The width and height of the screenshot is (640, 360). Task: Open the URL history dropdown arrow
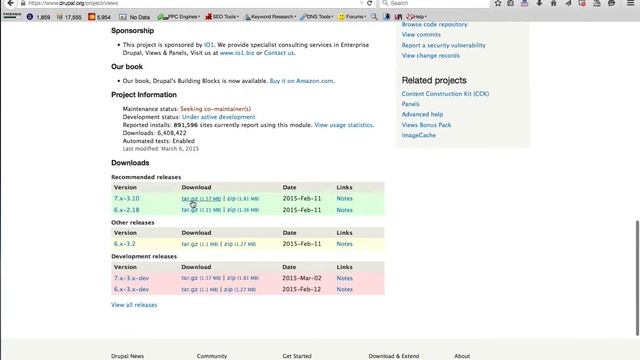[361, 3]
